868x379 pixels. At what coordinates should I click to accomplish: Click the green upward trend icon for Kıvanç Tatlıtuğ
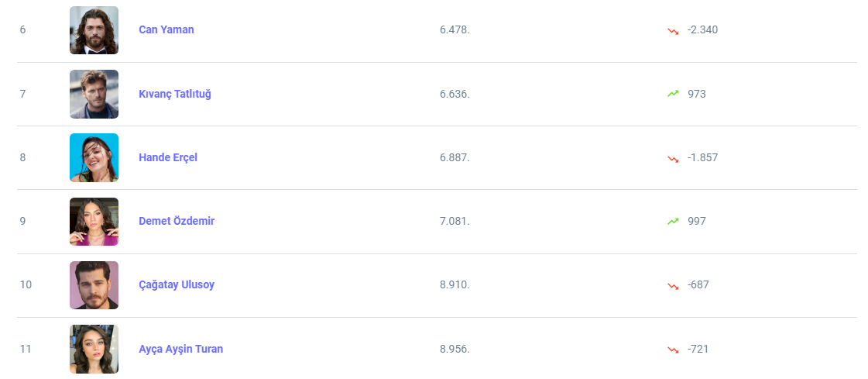(x=673, y=94)
